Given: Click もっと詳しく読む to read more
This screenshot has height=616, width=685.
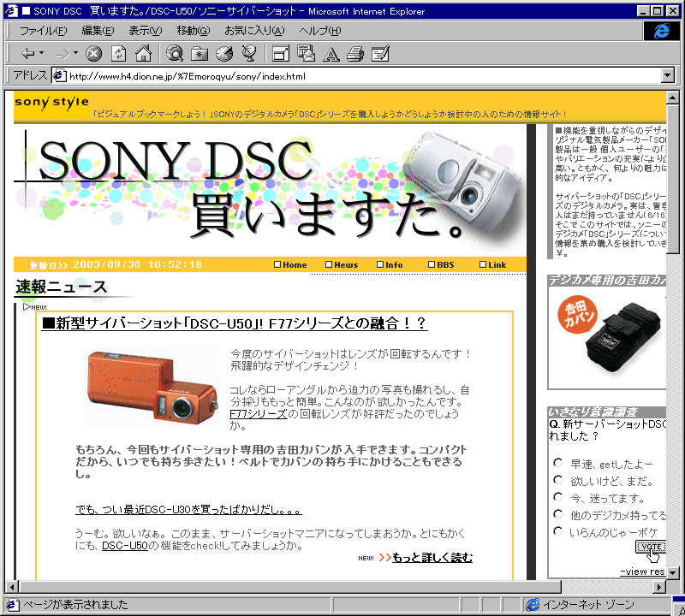Looking at the screenshot, I should (x=432, y=558).
